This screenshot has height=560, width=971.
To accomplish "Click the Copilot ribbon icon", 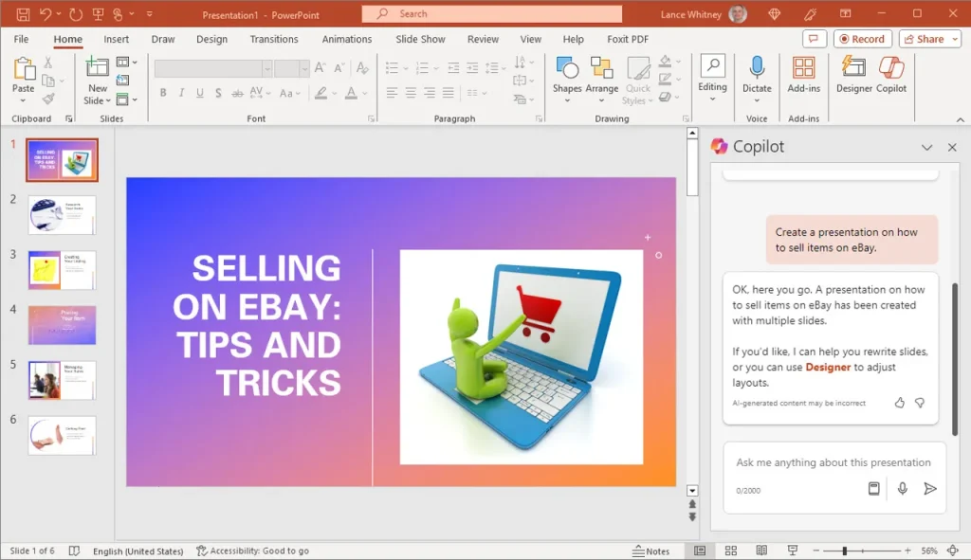I will click(x=891, y=75).
